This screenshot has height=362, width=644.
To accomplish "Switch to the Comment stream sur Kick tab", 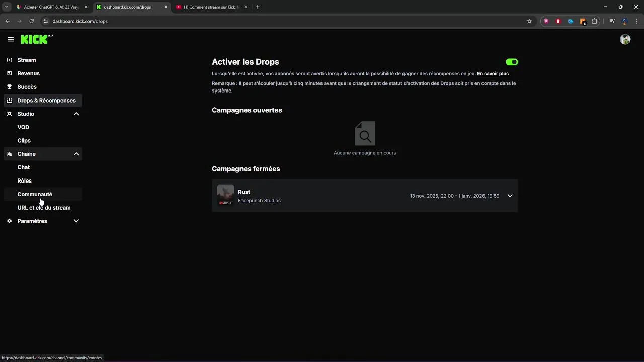I will pyautogui.click(x=211, y=7).
